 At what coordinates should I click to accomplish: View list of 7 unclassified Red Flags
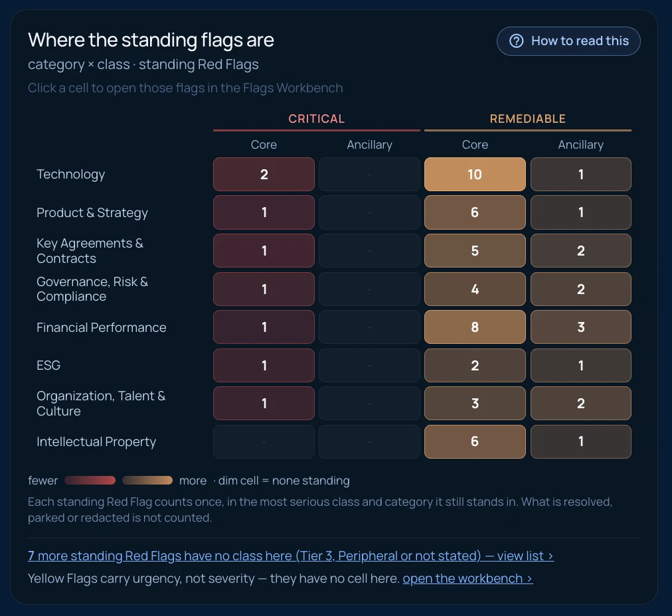(x=291, y=556)
